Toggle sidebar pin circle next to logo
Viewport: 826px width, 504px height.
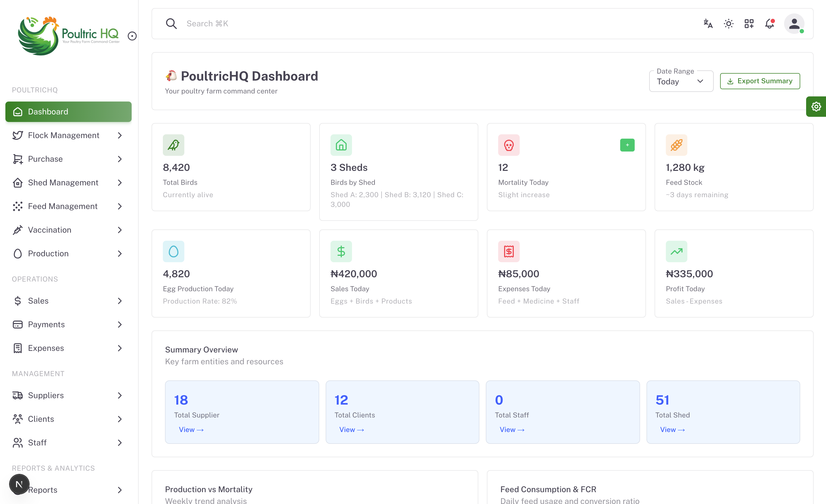pyautogui.click(x=132, y=36)
